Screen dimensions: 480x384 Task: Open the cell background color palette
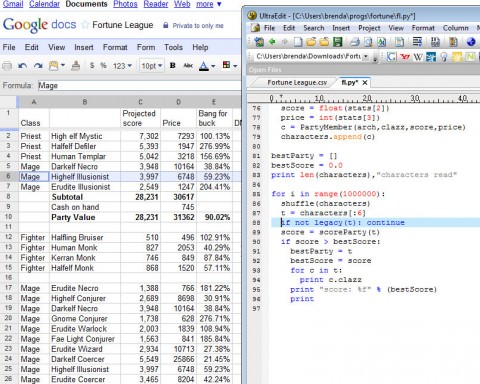(x=230, y=65)
